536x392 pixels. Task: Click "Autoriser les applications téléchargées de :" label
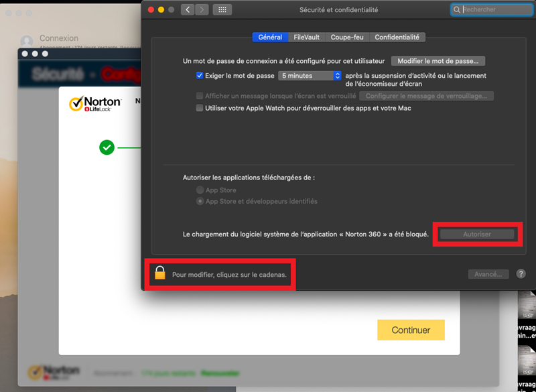click(x=249, y=178)
